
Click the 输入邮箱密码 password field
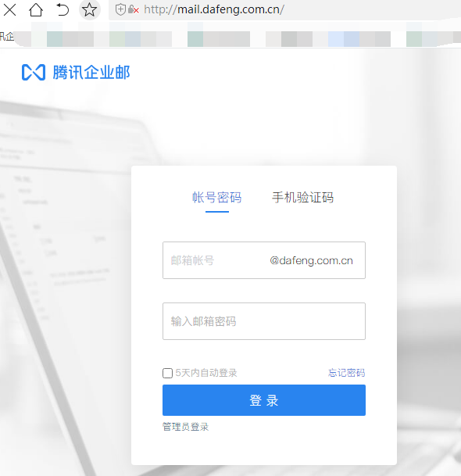point(264,321)
